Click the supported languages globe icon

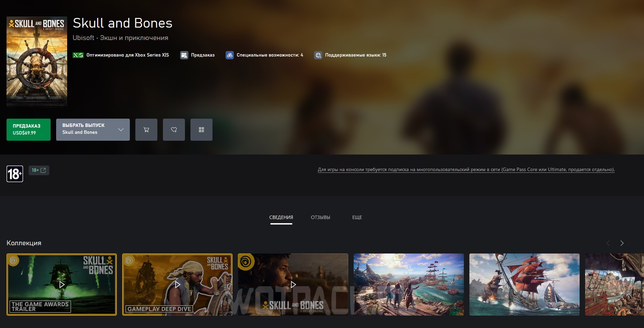[318, 55]
